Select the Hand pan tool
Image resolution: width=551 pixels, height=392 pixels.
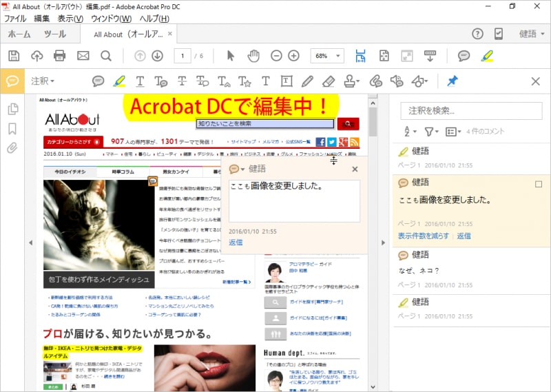tap(253, 56)
